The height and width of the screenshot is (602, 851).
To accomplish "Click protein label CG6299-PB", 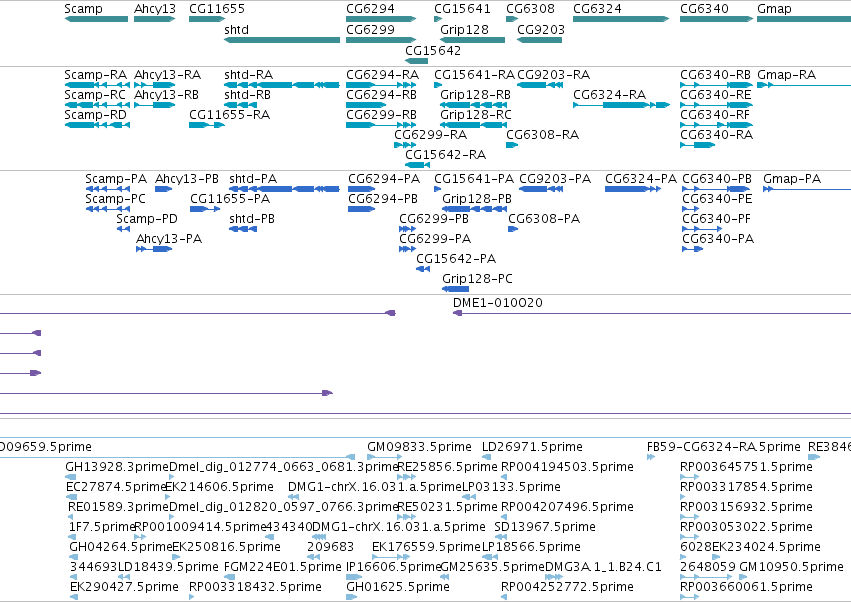I will [x=434, y=219].
